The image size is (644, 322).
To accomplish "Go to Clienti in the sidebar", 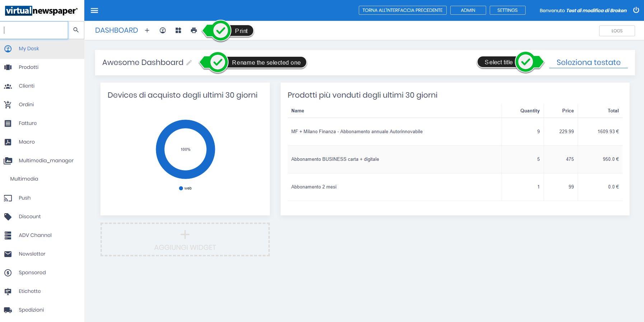I will point(27,86).
